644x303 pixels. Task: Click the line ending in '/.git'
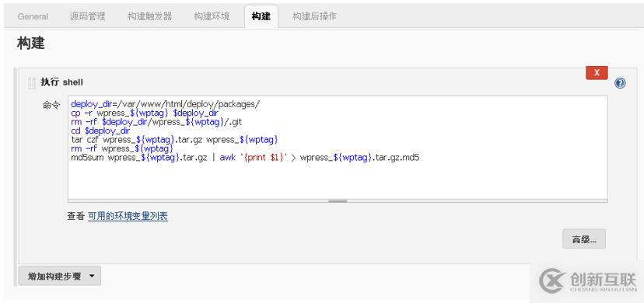click(x=156, y=122)
